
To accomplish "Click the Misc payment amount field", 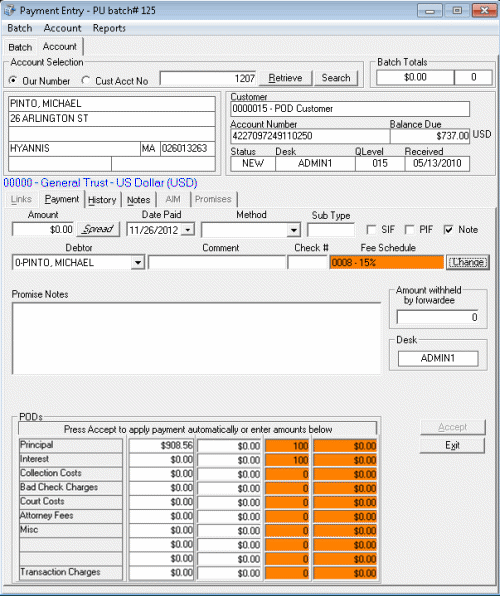I will click(229, 530).
